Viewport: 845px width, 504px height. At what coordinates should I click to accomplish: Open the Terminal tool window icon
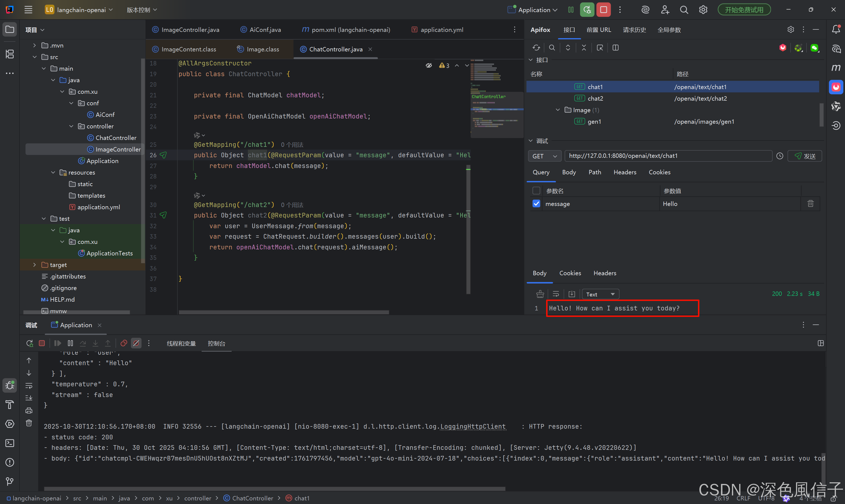pyautogui.click(x=10, y=443)
